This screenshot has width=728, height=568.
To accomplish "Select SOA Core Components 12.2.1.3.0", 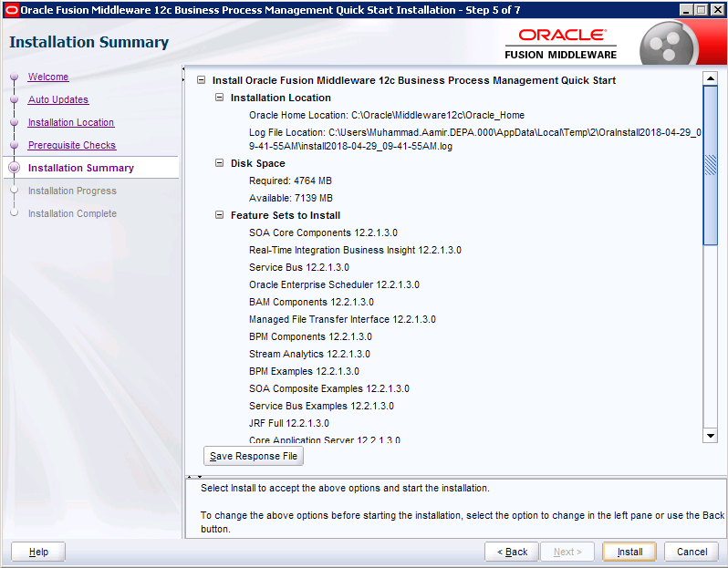I will pos(323,232).
